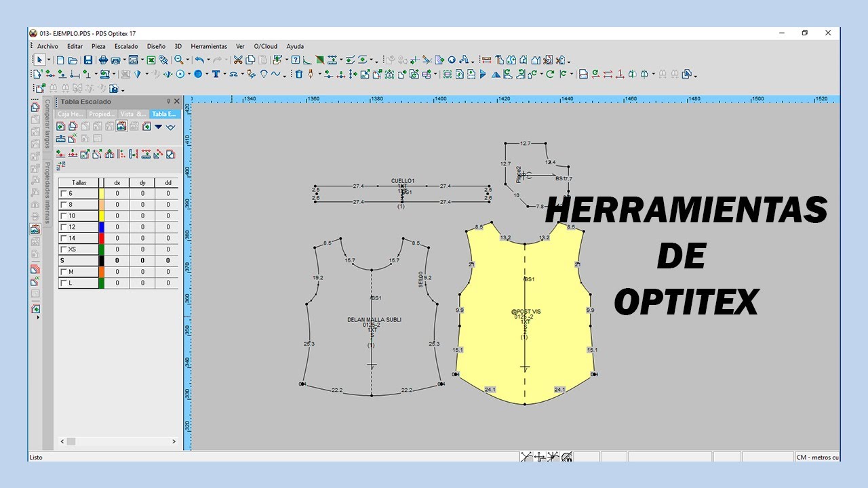The image size is (868, 488).
Task: Open the Text tool dropdown arrow
Action: click(224, 74)
